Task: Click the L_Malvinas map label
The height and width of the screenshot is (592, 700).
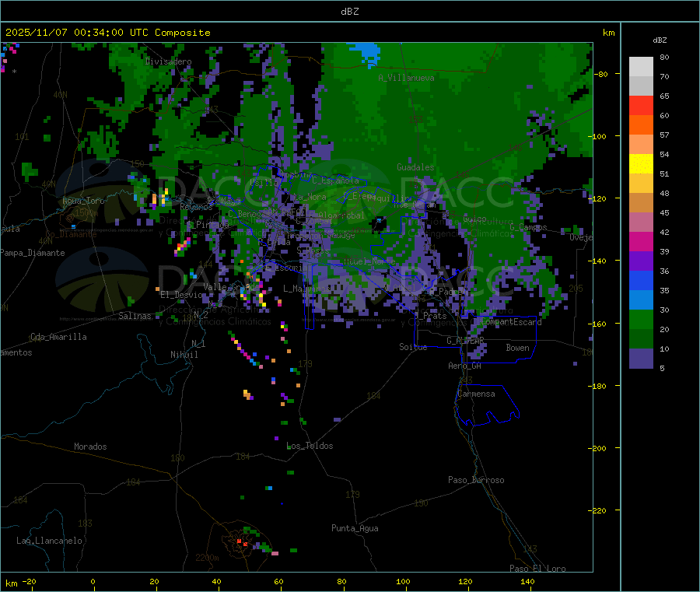Action: (x=306, y=289)
